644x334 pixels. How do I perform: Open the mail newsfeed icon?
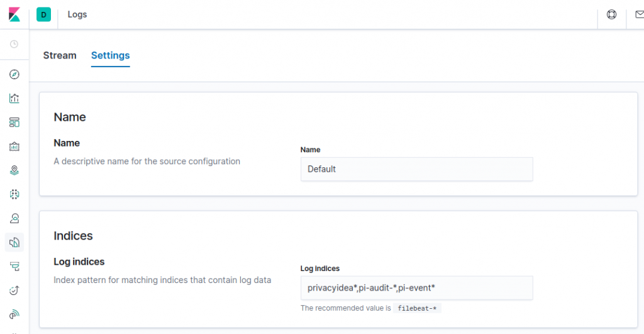point(640,14)
